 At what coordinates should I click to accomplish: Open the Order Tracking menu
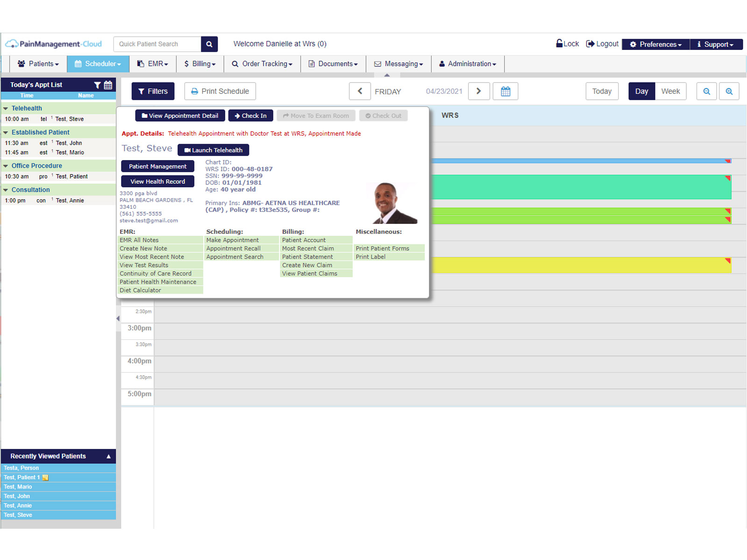tap(262, 64)
